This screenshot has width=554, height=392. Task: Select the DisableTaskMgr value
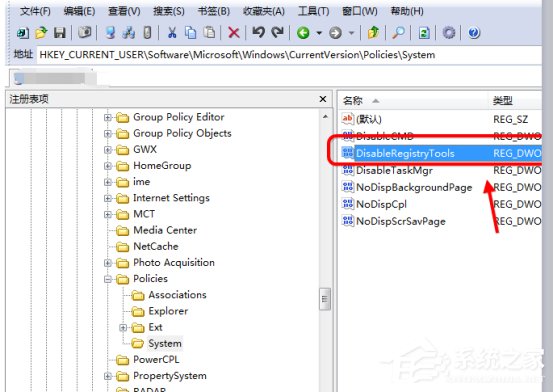(394, 171)
